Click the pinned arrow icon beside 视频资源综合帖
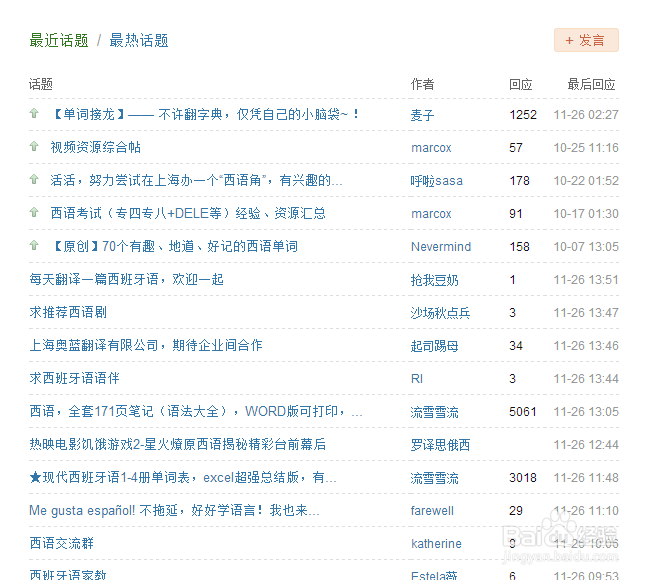The image size is (655, 580). tap(34, 146)
